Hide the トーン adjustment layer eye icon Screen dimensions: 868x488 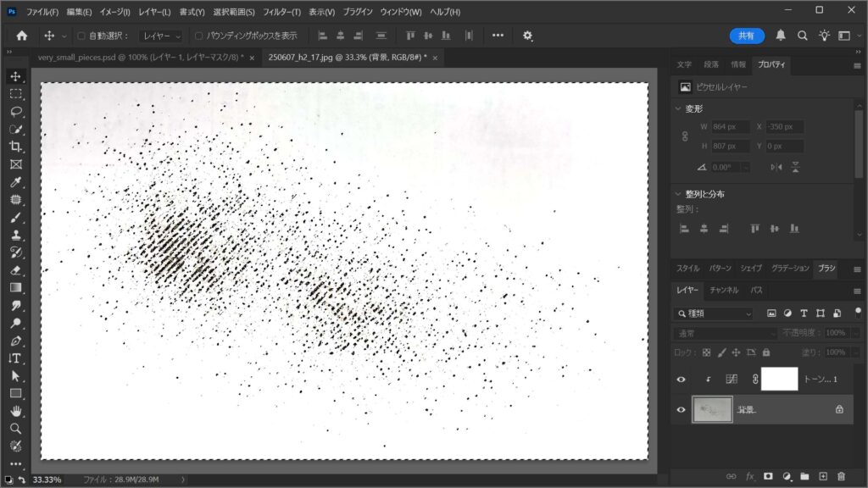click(681, 380)
